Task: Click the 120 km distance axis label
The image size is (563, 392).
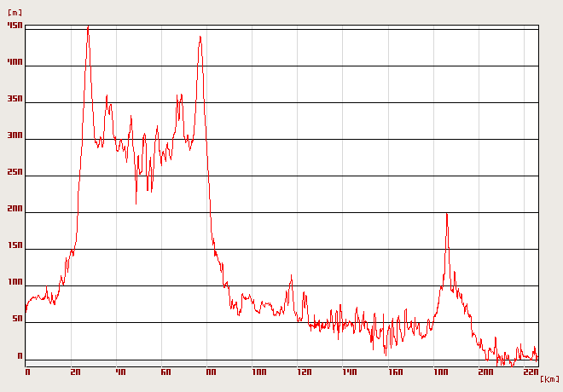Action: point(303,372)
